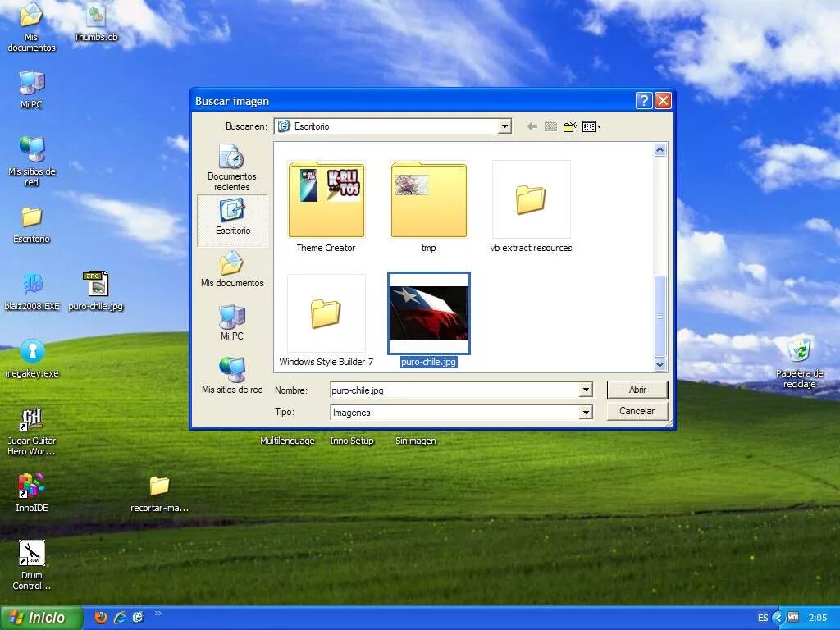Image resolution: width=840 pixels, height=630 pixels.
Task: Open Mis documentos in dialog places bar
Action: [232, 269]
